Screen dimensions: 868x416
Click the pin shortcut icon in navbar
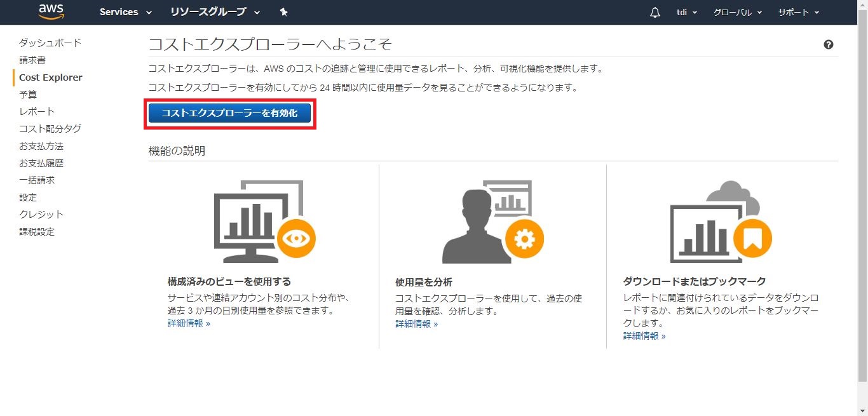click(283, 12)
